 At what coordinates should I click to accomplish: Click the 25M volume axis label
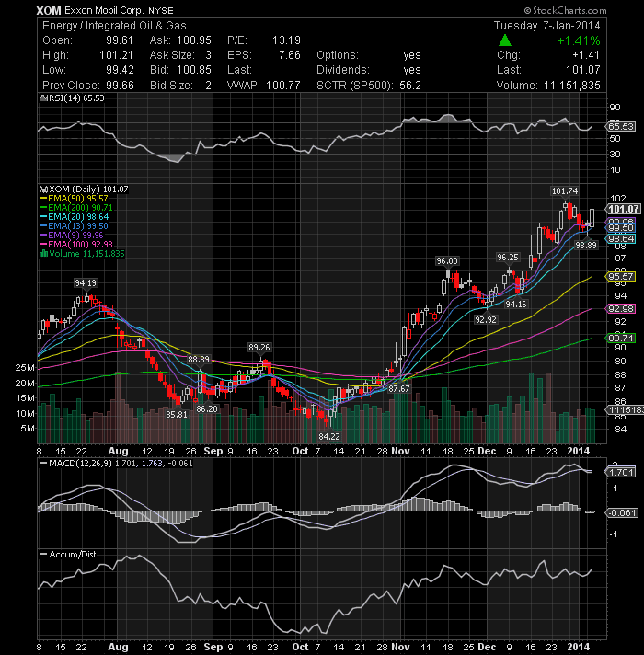25,368
